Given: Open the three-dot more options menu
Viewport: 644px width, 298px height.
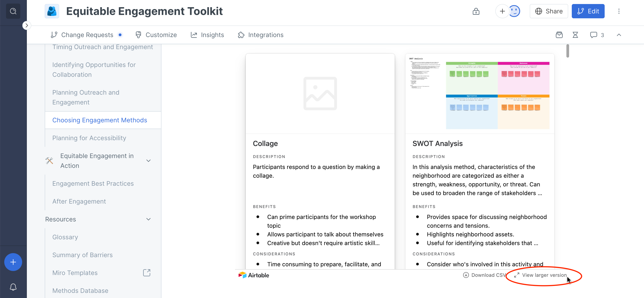Looking at the screenshot, I should (619, 11).
